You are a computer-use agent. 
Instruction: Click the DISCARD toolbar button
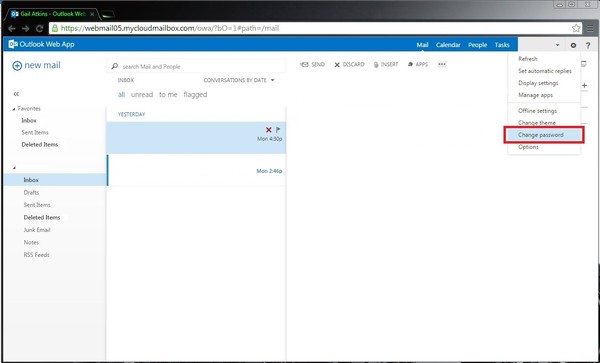pyautogui.click(x=349, y=65)
